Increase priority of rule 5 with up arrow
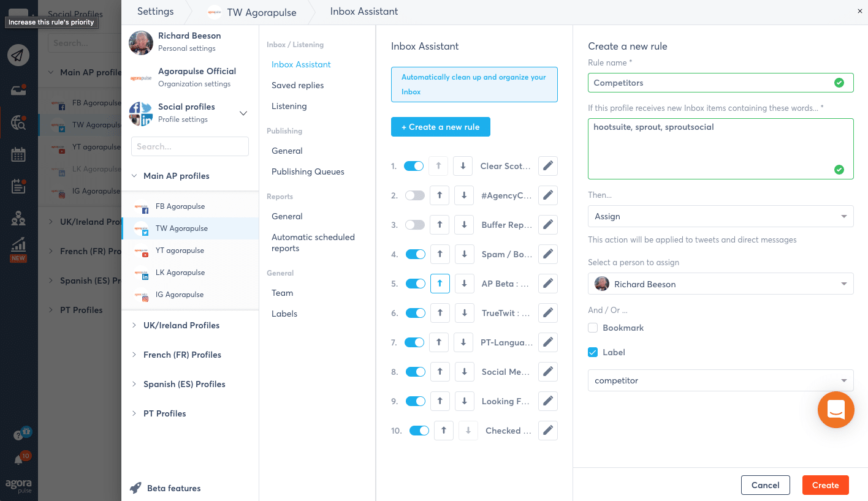Viewport: 868px width, 501px height. [x=440, y=284]
